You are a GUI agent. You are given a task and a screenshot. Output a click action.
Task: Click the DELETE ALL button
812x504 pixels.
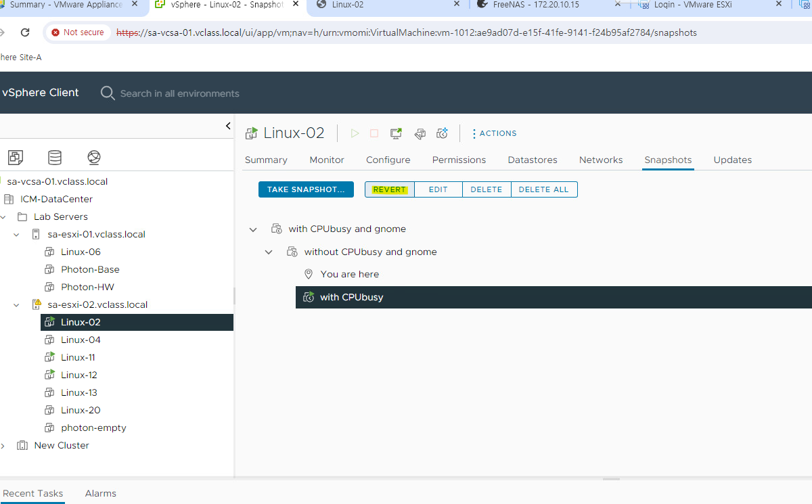544,189
